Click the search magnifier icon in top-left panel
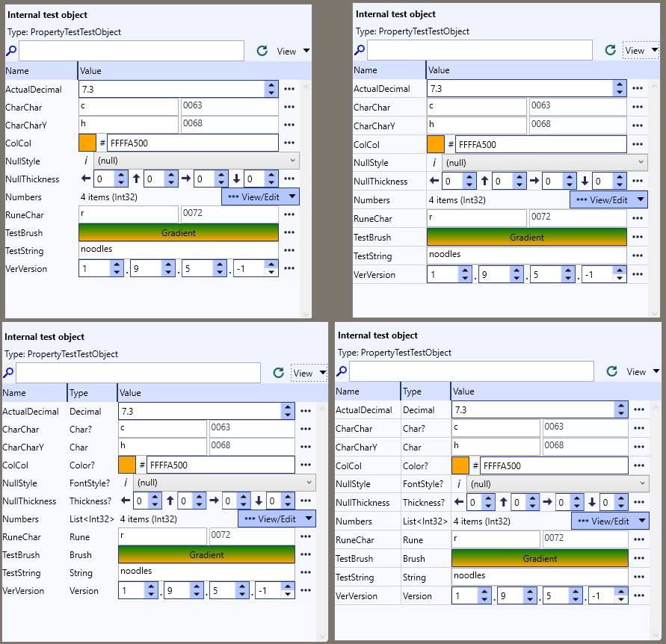 click(11, 51)
